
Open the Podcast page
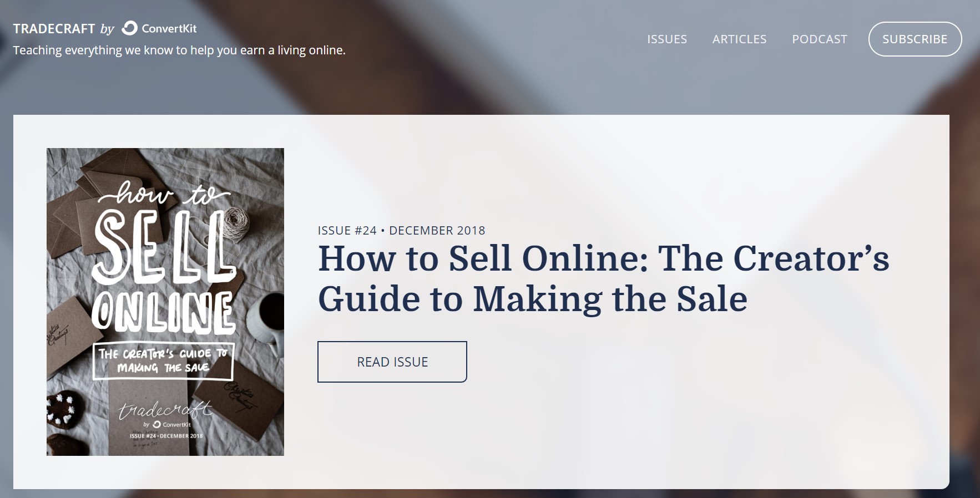820,39
